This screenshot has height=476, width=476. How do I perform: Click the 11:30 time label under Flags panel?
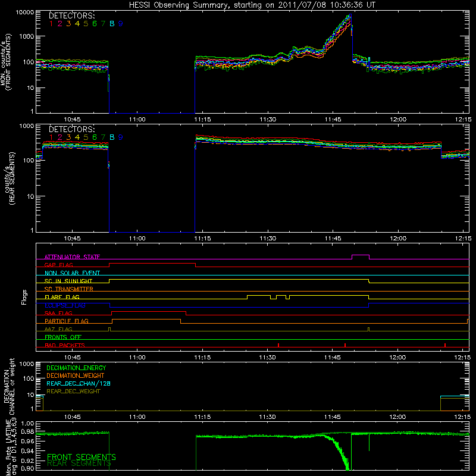click(x=267, y=358)
